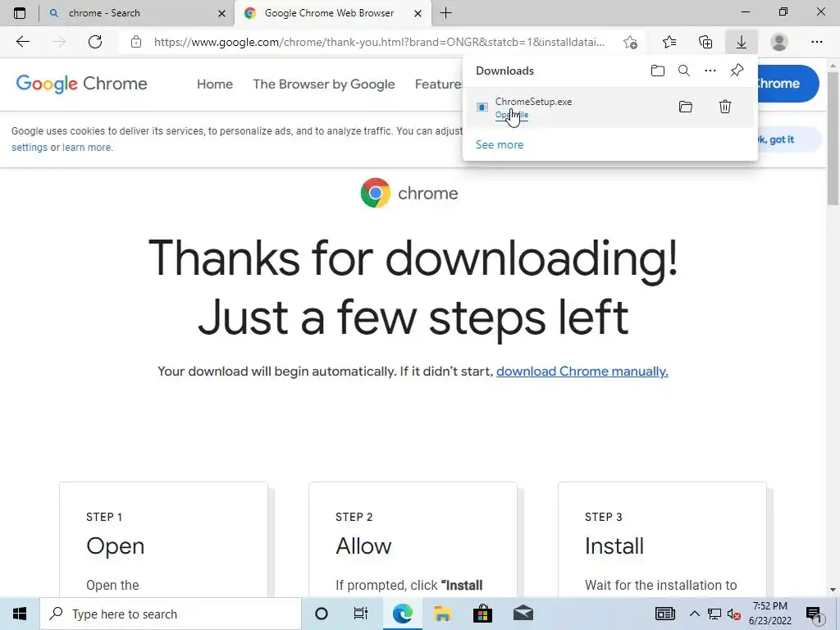This screenshot has width=840, height=630.
Task: Open Microsoft Store taskbar icon
Action: pos(482,614)
